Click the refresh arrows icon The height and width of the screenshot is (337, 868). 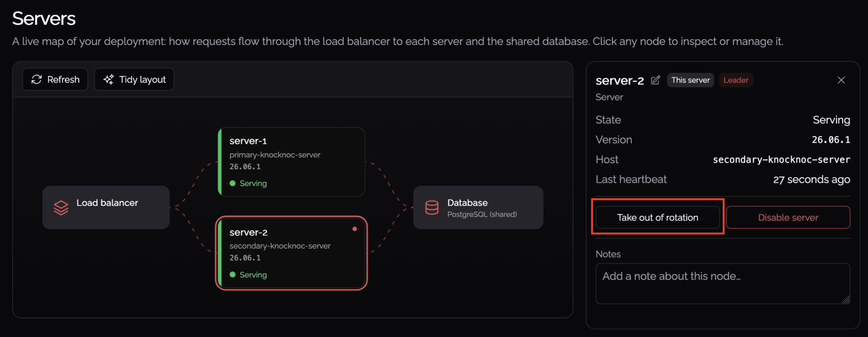click(37, 79)
